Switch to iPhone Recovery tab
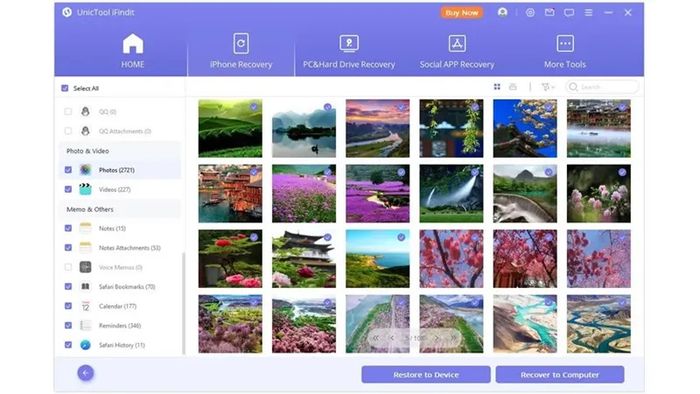This screenshot has width=700, height=394. tap(241, 51)
